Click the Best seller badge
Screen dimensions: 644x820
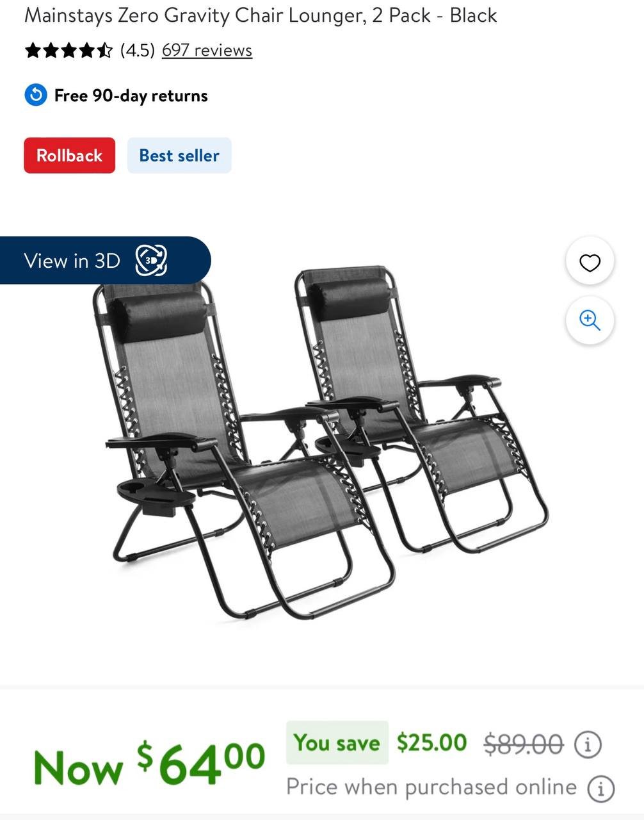coord(179,155)
